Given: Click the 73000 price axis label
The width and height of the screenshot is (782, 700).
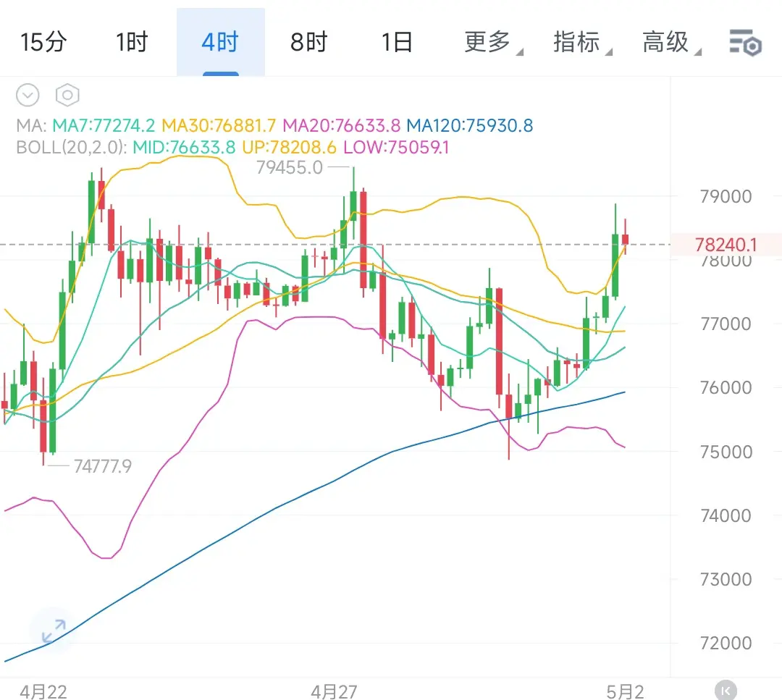Looking at the screenshot, I should [726, 579].
